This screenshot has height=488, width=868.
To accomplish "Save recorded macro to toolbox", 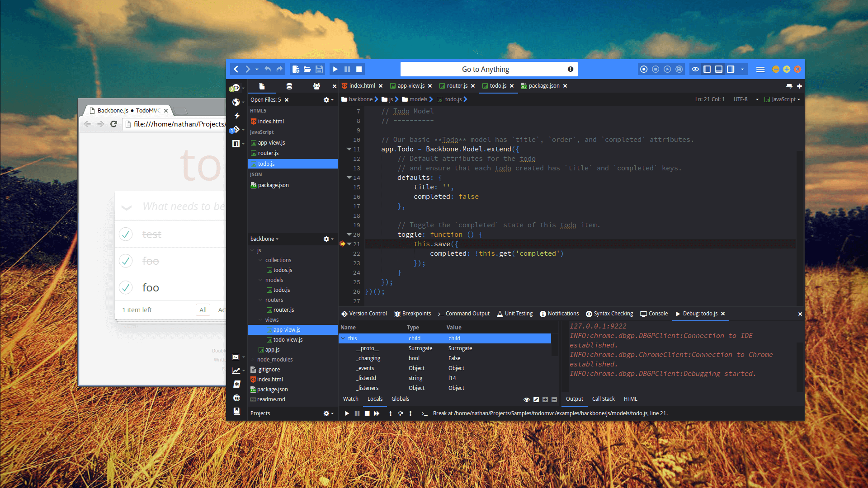I will (x=679, y=69).
